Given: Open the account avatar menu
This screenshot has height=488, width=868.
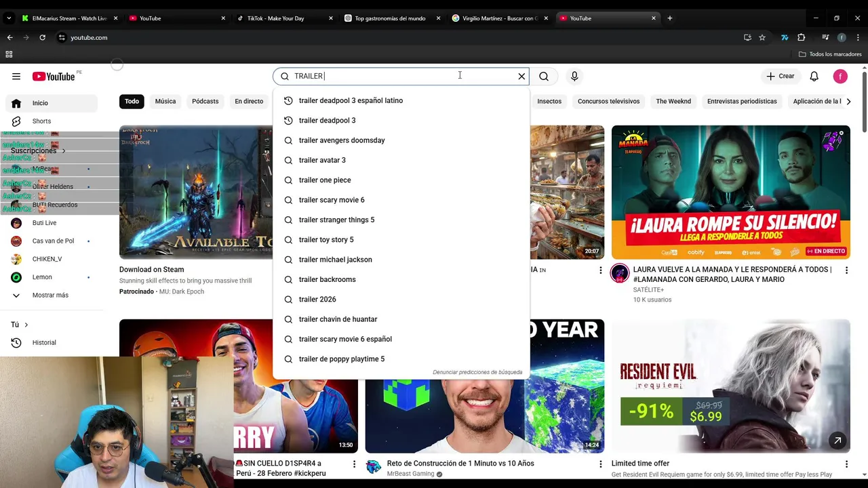Looking at the screenshot, I should tap(840, 77).
